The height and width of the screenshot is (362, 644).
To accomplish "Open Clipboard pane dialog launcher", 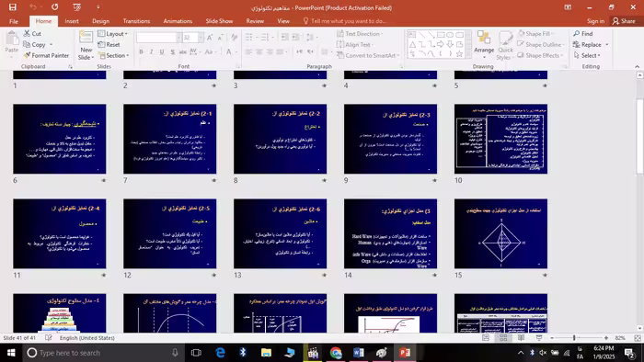I will [x=70, y=66].
